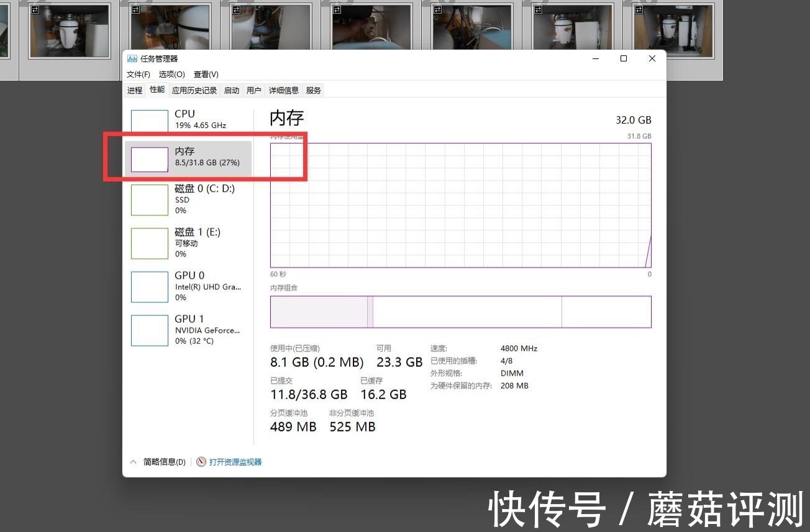Click the GPU 0 mini graph thumbnail

150,287
